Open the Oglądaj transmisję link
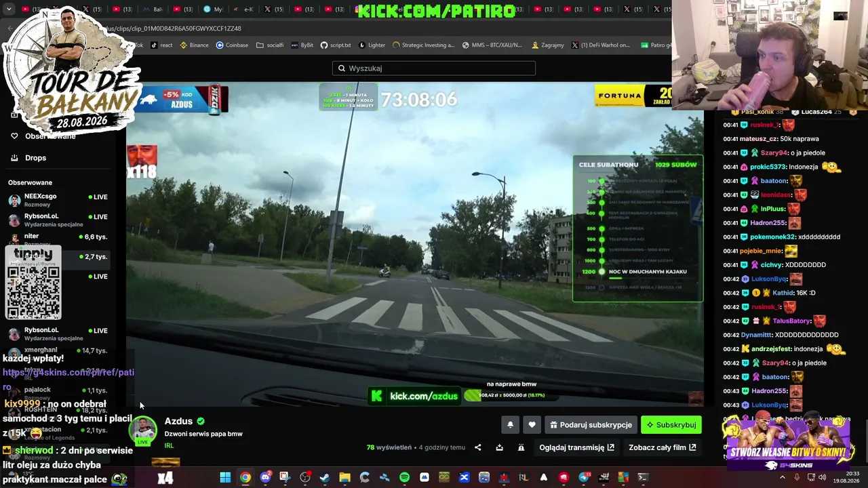The image size is (868, 488). (x=576, y=447)
